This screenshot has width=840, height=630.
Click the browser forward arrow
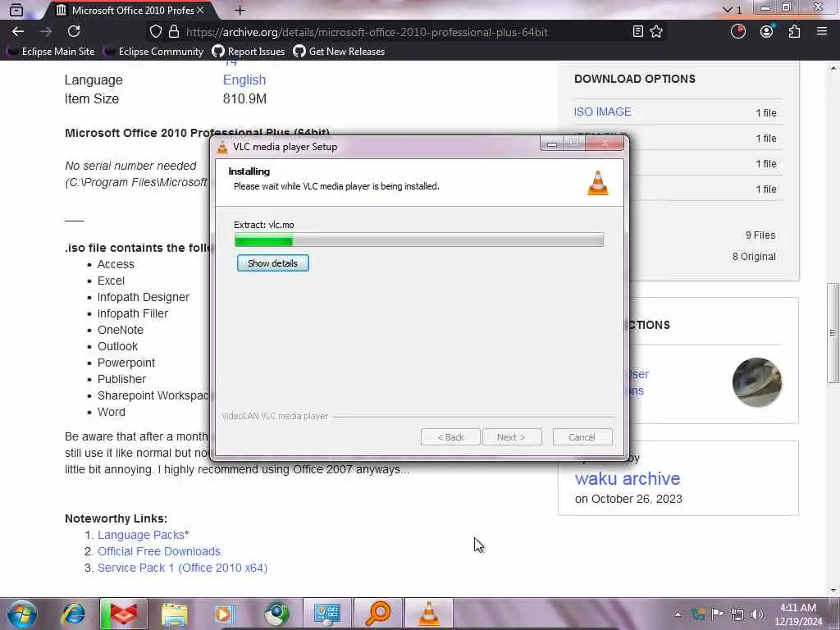click(x=46, y=32)
